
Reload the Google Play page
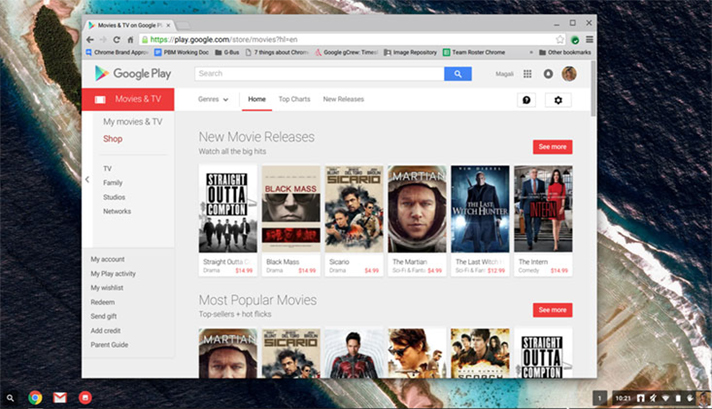tap(117, 39)
